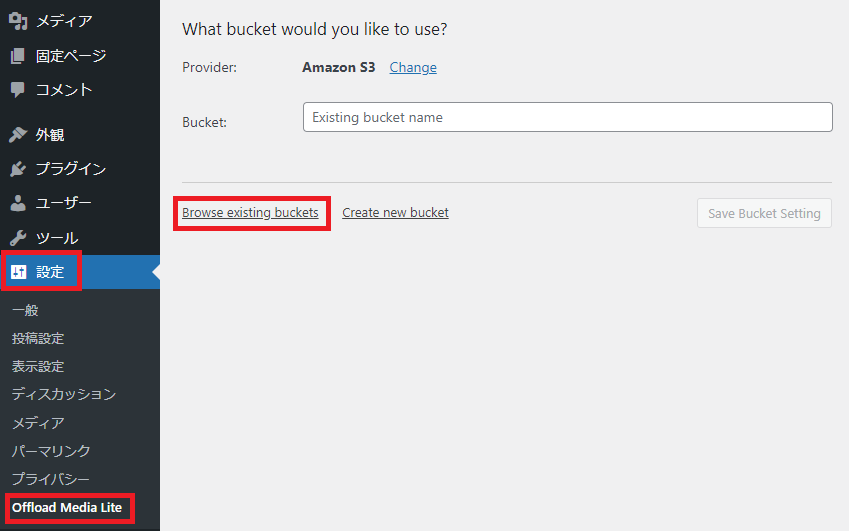Screen dimensions: 849x531
Task: Select 表示設定 in the settings submenu
Action: click(x=38, y=366)
